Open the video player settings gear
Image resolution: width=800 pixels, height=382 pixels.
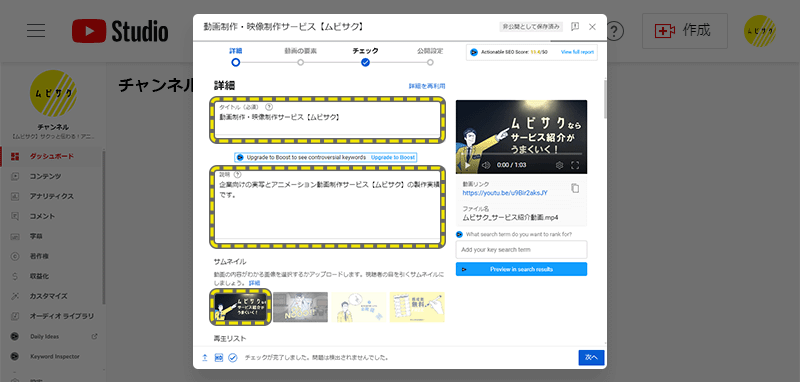pyautogui.click(x=559, y=165)
